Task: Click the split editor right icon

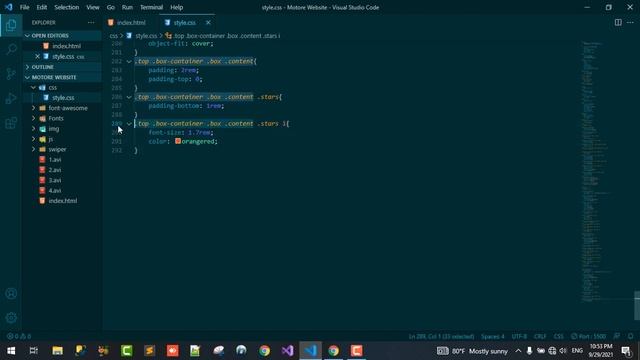Action: point(618,22)
